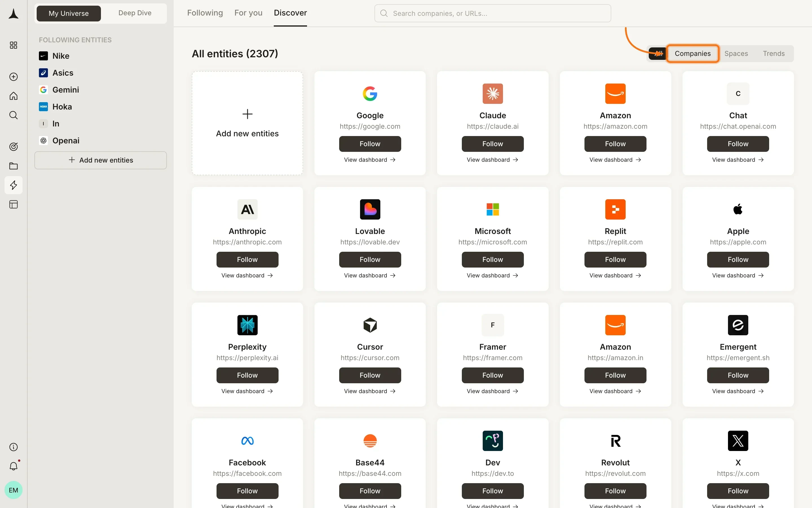Click the target goal sidebar icon
The width and height of the screenshot is (812, 508).
click(x=14, y=147)
